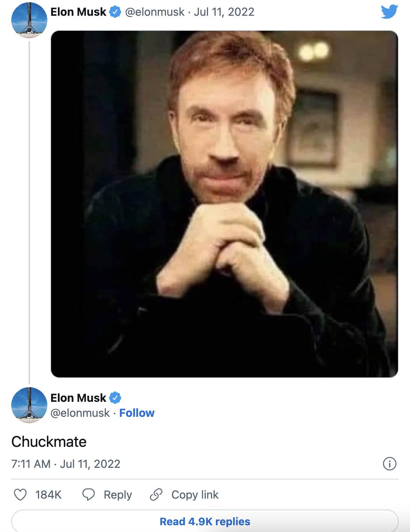Copy the tweet link using the link icon
Viewport: 410px width, 532px height.
pos(156,495)
